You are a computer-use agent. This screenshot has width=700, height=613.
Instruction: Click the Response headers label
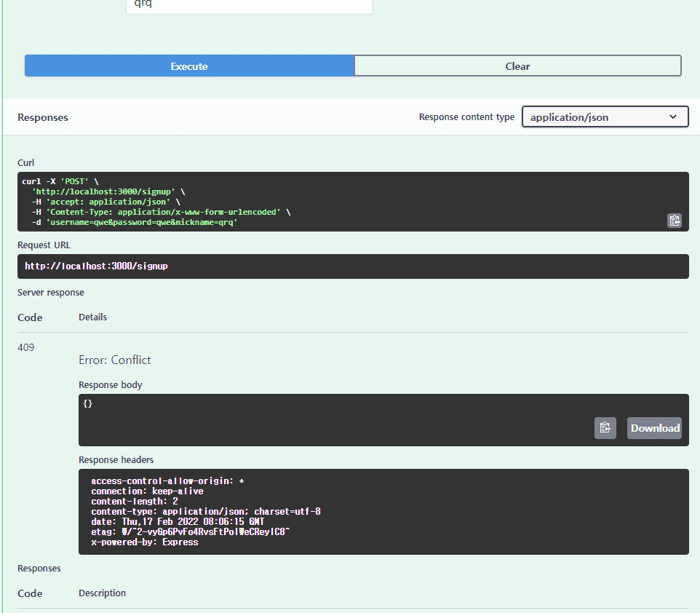(116, 459)
